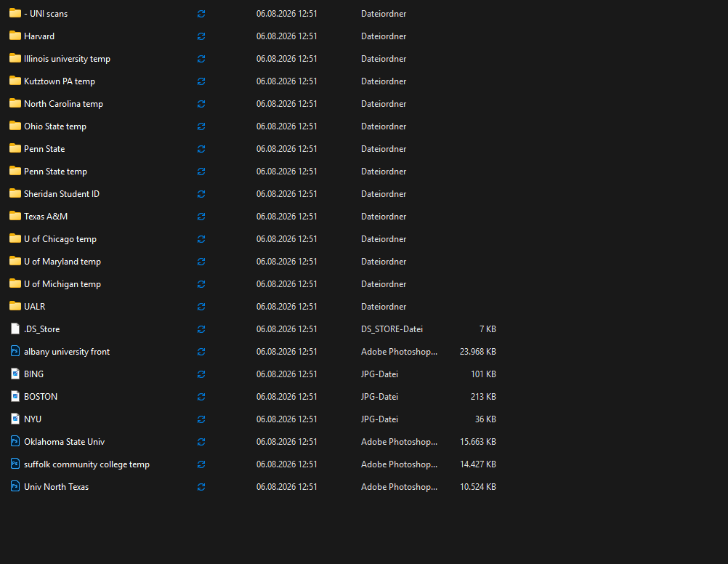Click the size value '23.968 KB'
The height and width of the screenshot is (564, 728).
pos(478,352)
